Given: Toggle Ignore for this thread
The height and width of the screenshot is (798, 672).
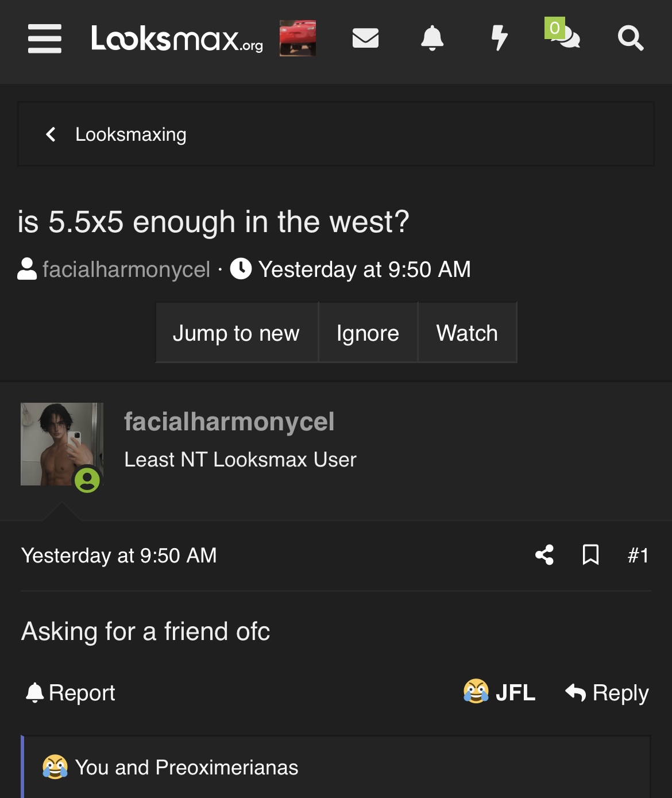Looking at the screenshot, I should 368,333.
